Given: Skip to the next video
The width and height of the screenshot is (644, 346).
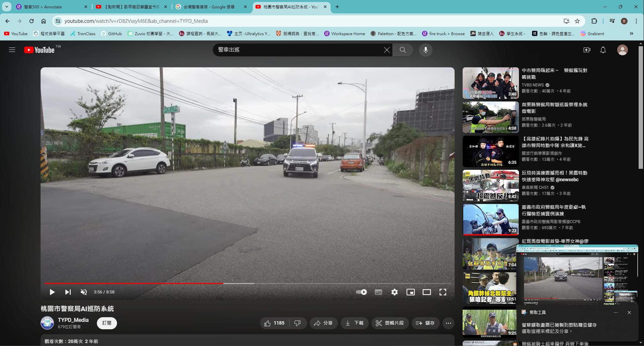Looking at the screenshot, I should tap(68, 292).
